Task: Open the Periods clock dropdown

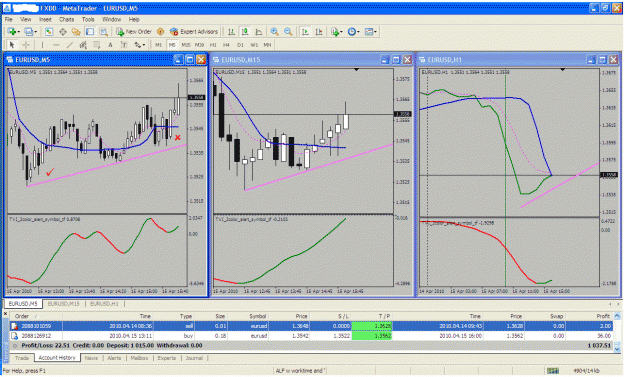Action: pos(353,31)
